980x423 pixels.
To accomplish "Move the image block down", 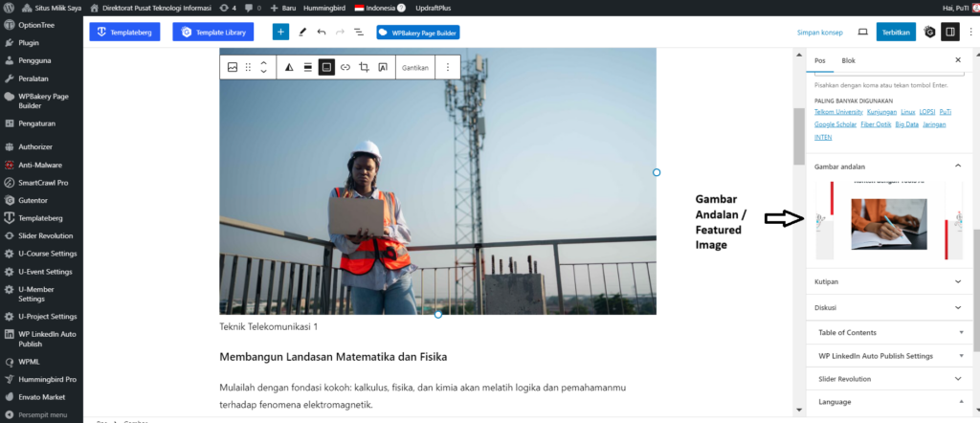I will [264, 71].
